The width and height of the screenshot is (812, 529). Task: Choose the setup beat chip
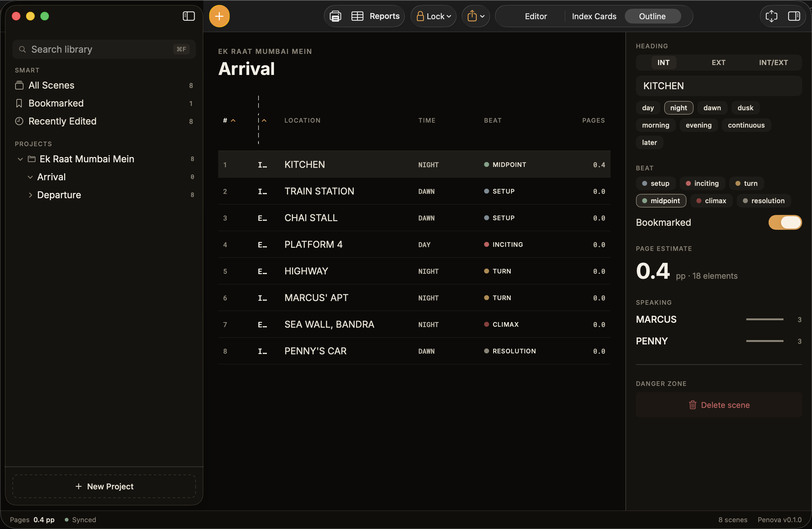click(655, 183)
